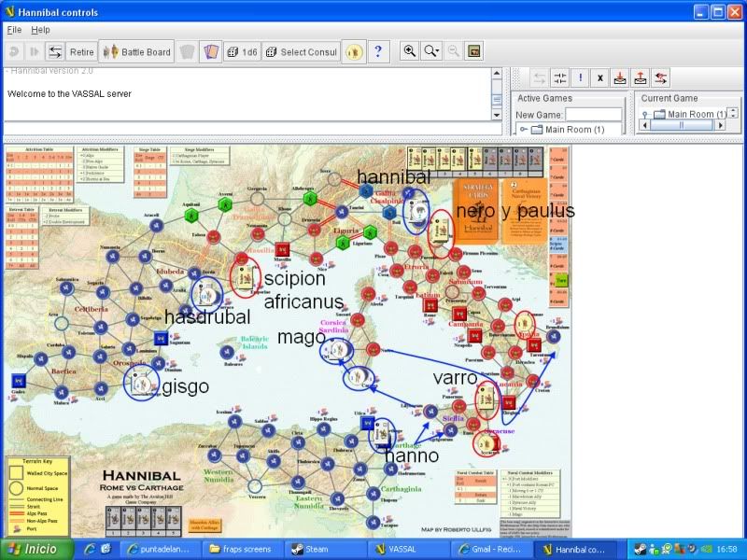
Task: Click the chat log scroll down arrow
Action: click(497, 115)
